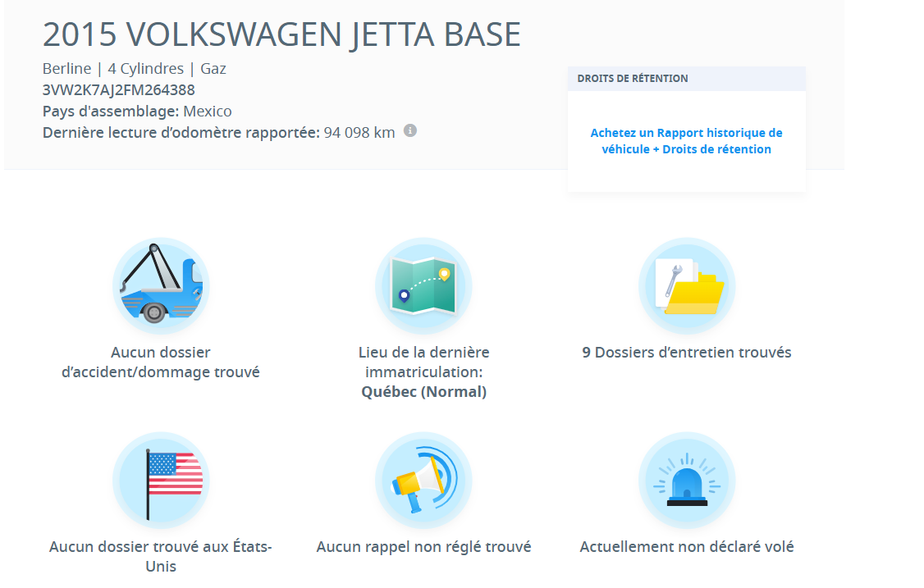The width and height of the screenshot is (924, 588).
Task: Click the DROITS DE RÉTENTION header
Action: pyautogui.click(x=687, y=79)
